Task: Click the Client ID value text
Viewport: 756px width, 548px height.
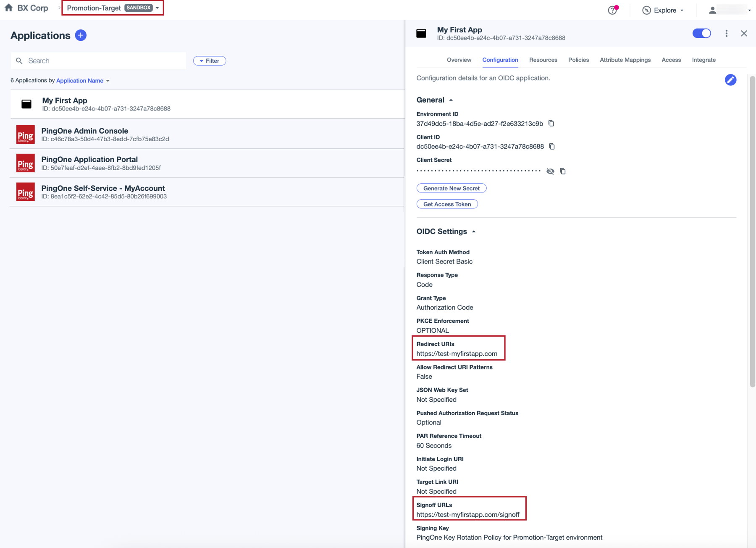Action: tap(480, 147)
